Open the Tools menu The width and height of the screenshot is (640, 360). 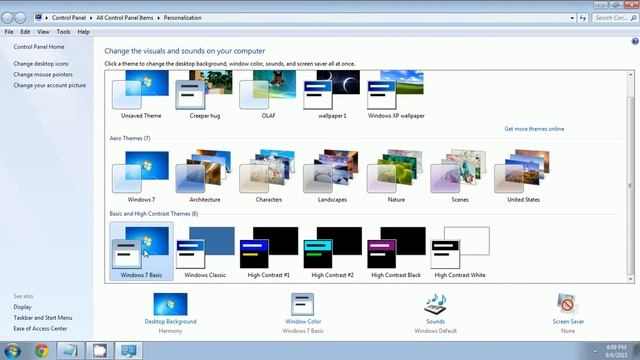pyautogui.click(x=63, y=31)
